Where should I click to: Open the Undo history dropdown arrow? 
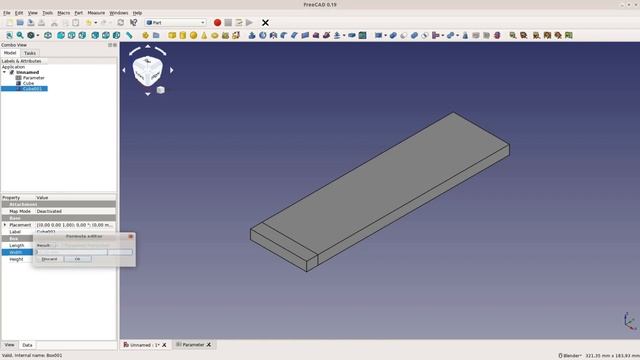click(x=96, y=23)
